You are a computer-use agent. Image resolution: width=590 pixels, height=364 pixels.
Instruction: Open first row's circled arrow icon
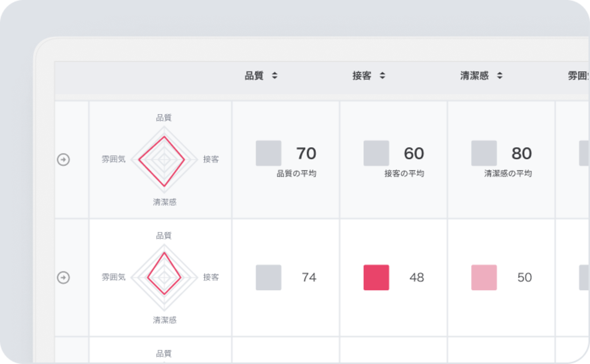pos(63,160)
